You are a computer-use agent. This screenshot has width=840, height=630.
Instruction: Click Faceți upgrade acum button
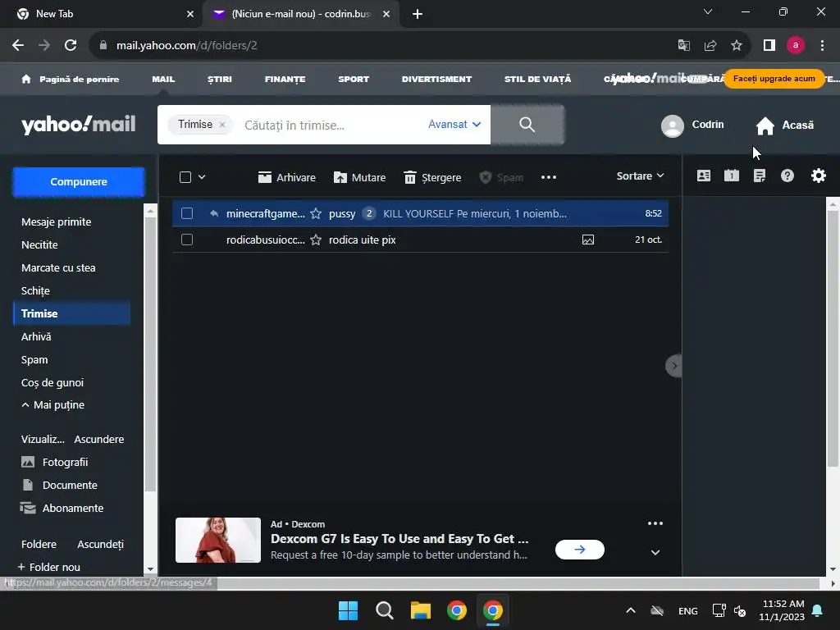774,79
